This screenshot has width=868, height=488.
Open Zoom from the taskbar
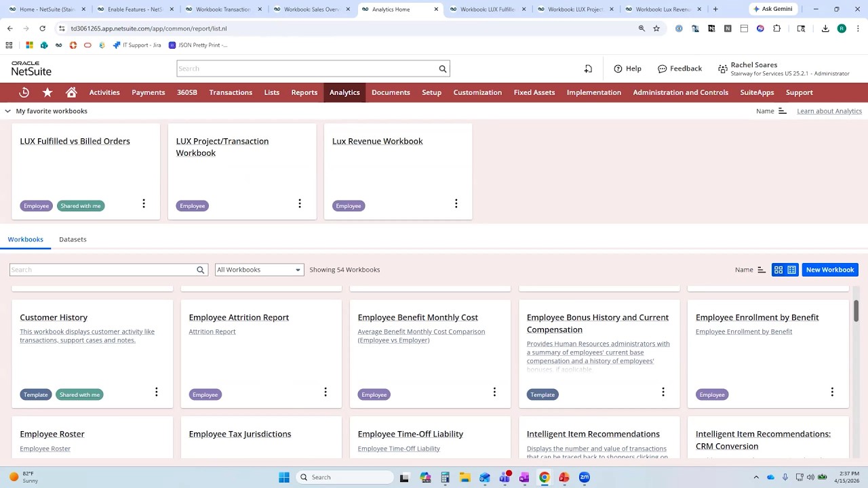[584, 477]
